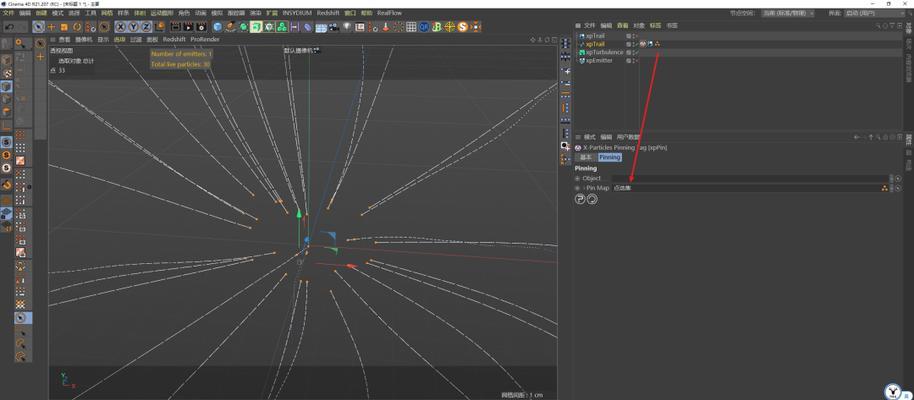Switch to the Pinning tab

point(610,157)
